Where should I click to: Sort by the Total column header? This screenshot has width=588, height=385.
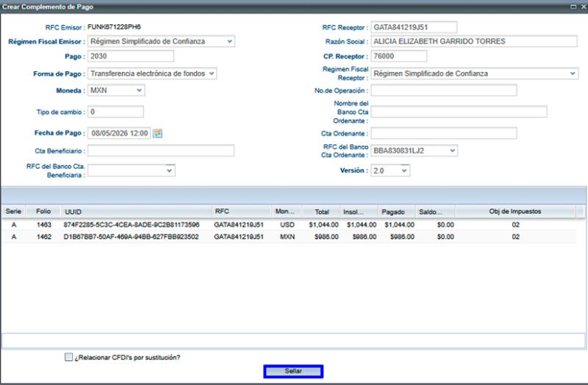tap(321, 212)
